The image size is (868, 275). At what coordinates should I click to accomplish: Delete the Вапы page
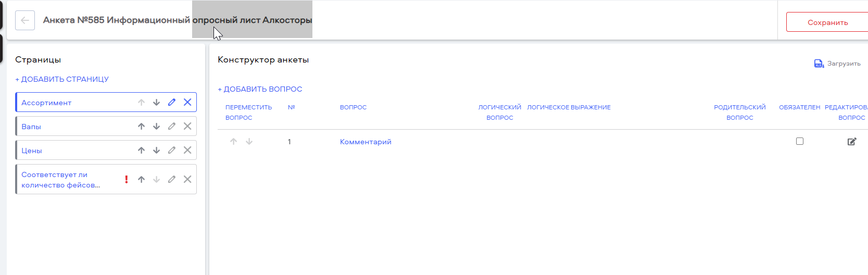coord(187,127)
